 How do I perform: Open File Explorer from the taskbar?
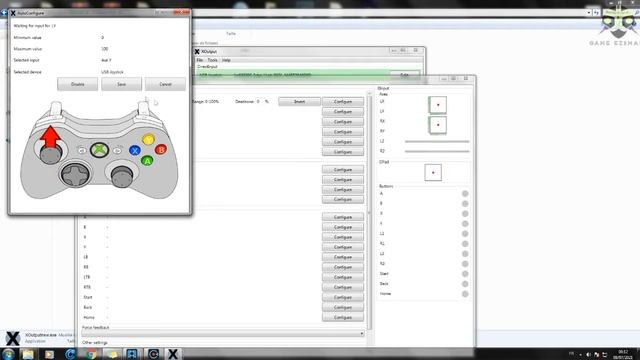[x=28, y=354]
